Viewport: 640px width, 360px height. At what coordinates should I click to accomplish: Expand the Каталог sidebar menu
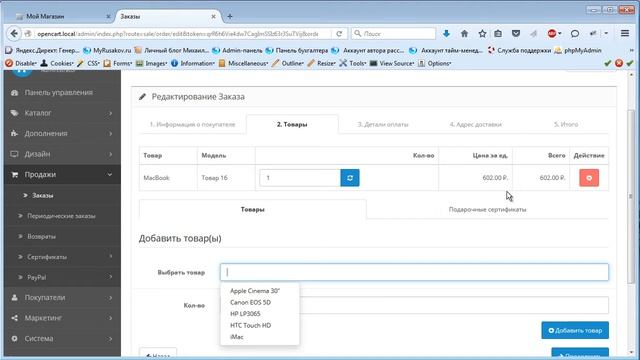(x=62, y=113)
